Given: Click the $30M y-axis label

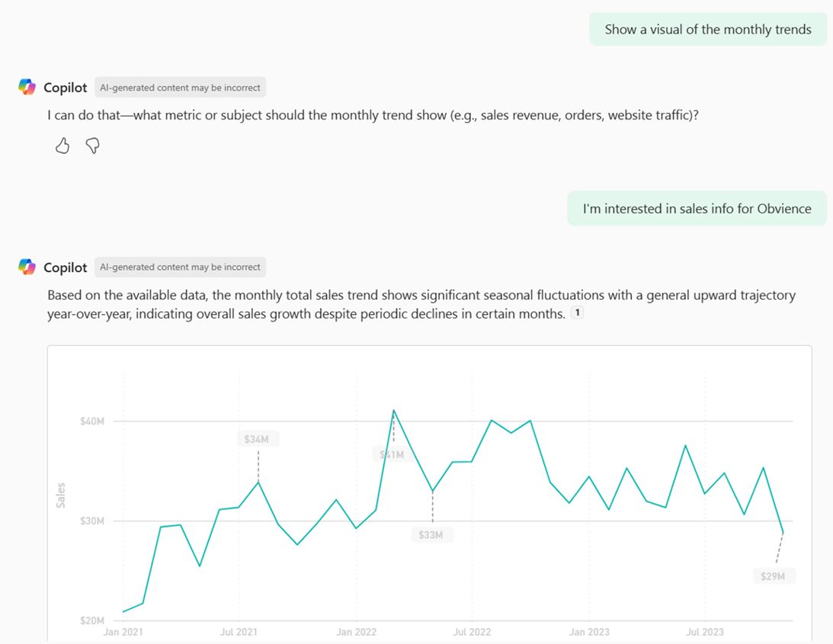Looking at the screenshot, I should (92, 521).
